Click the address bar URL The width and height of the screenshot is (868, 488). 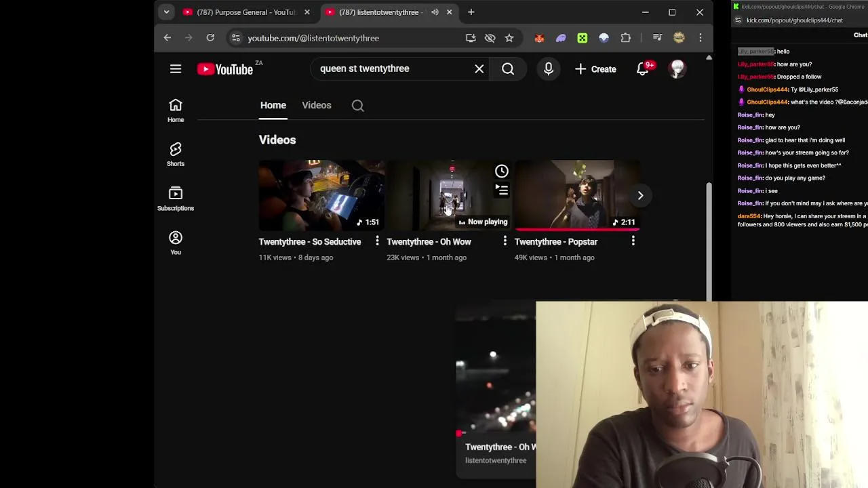(313, 38)
